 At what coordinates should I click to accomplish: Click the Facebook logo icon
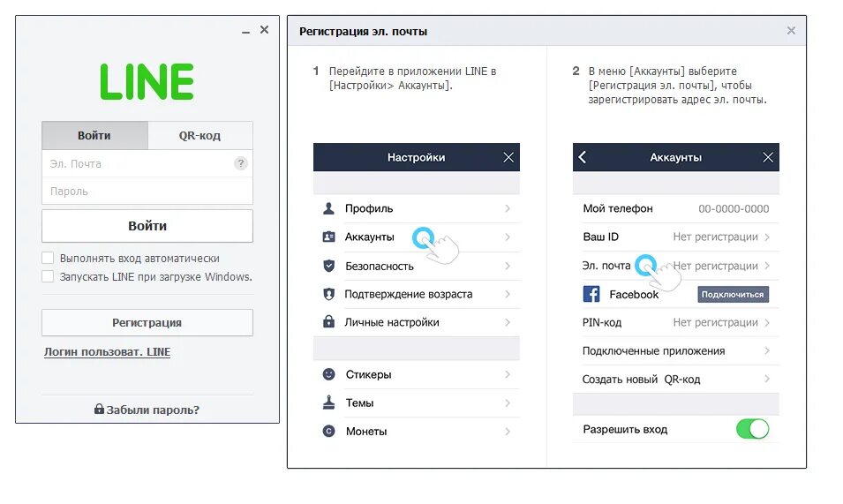tap(591, 294)
